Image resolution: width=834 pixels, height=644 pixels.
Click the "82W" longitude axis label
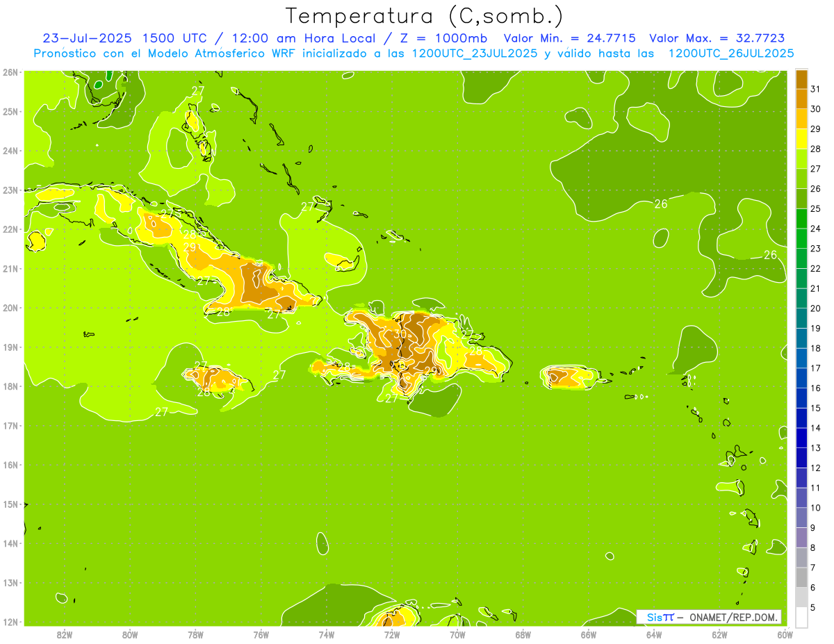pos(65,634)
